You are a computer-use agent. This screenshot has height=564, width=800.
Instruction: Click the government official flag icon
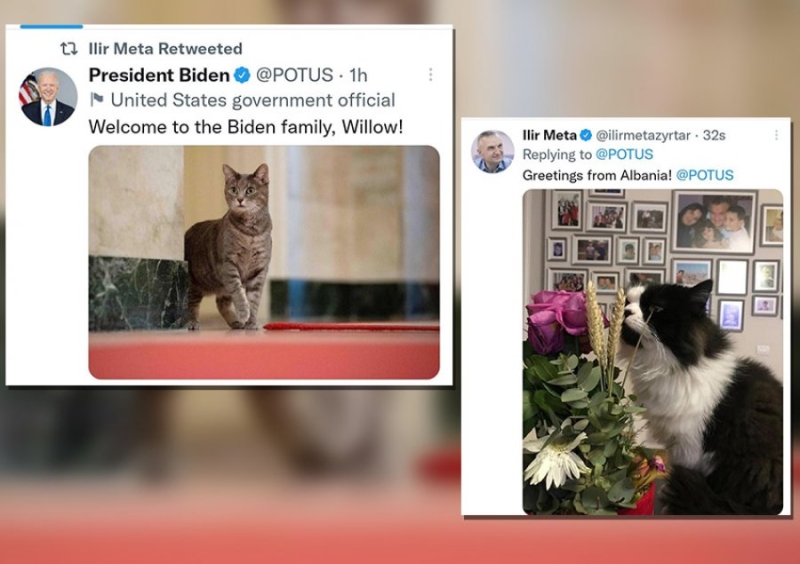coord(96,99)
